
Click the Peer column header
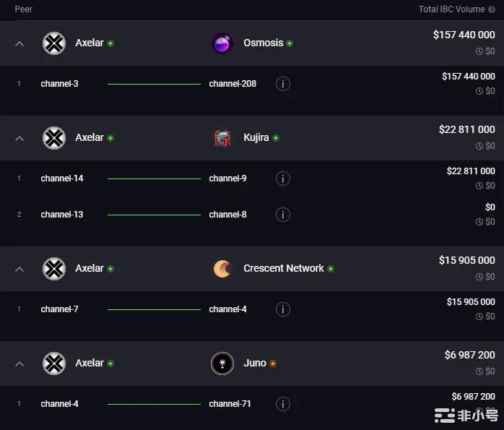(x=24, y=9)
